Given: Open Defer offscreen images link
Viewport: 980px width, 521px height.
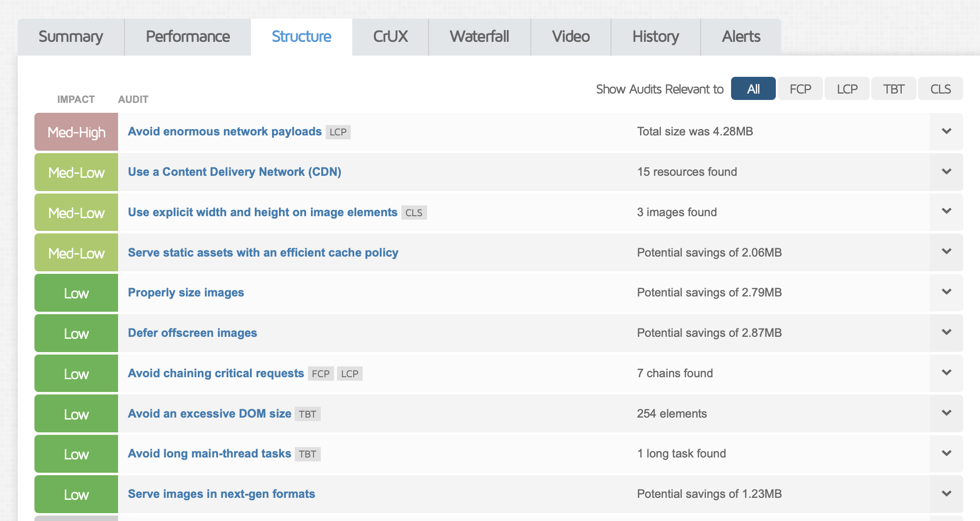Looking at the screenshot, I should [192, 333].
